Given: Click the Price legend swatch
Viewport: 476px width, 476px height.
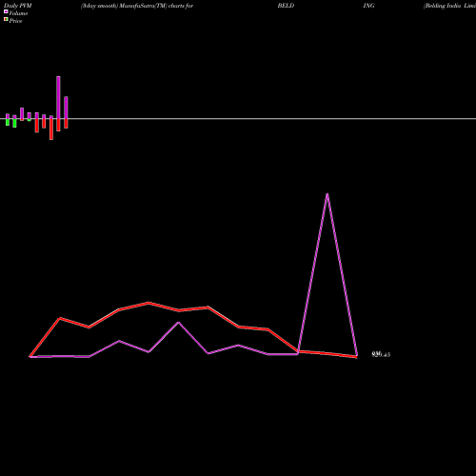Looking at the screenshot, I should pos(6,20).
